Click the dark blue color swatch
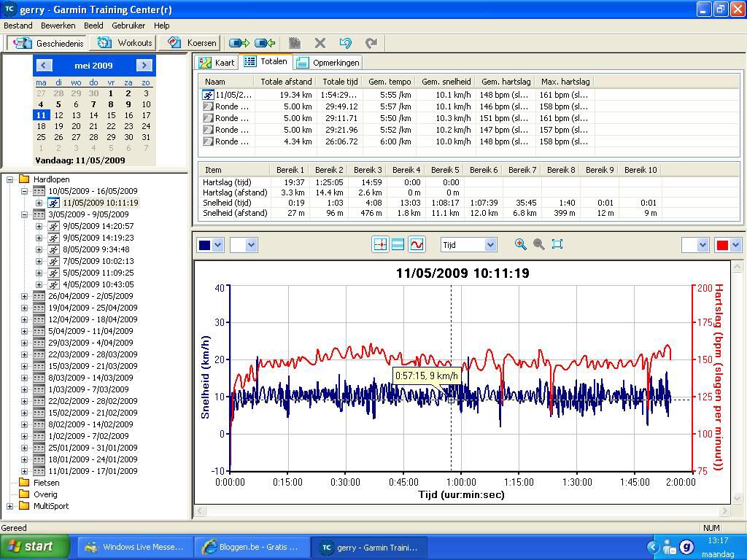The height and width of the screenshot is (560, 747). [x=204, y=245]
